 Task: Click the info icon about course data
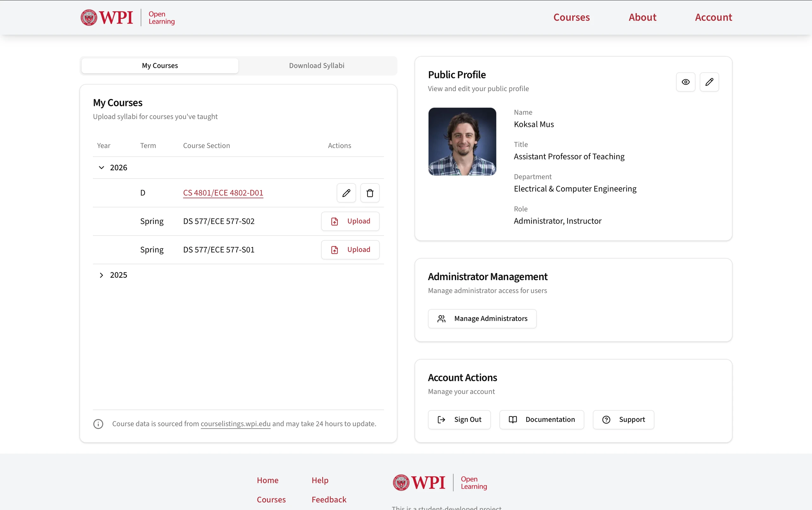tap(98, 424)
